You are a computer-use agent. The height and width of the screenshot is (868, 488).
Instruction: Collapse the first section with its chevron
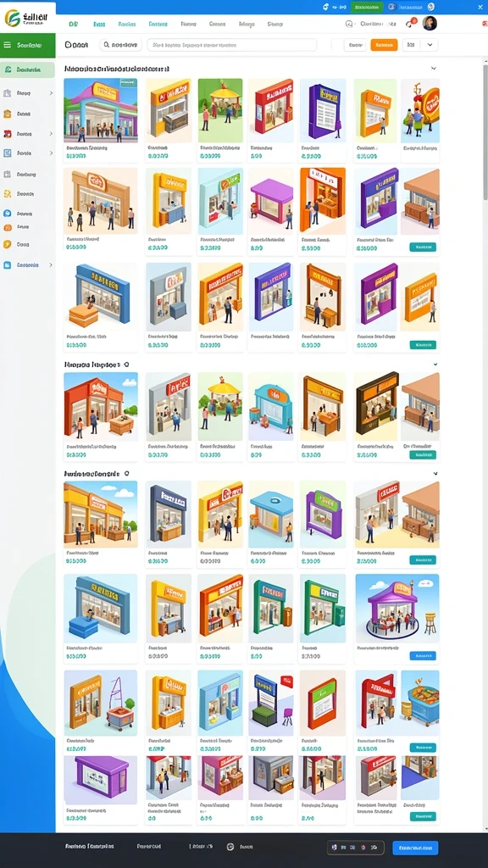(x=434, y=69)
